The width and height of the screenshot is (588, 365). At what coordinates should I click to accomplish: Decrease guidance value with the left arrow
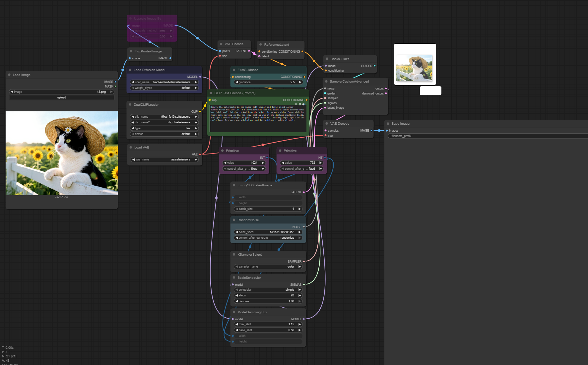[236, 82]
